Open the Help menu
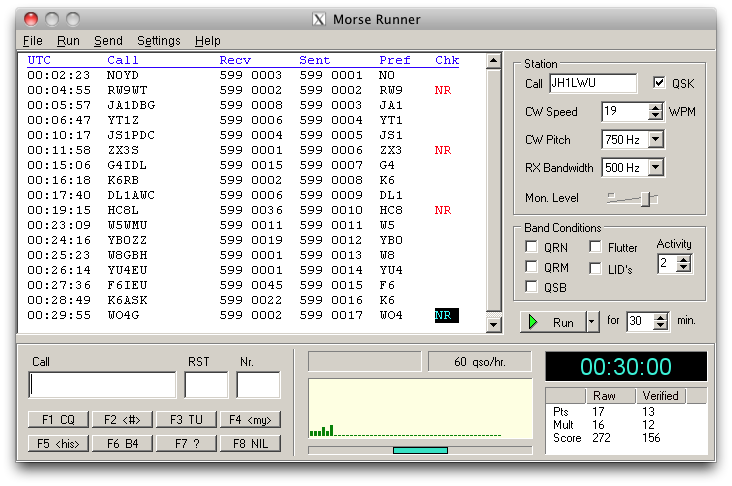Image resolution: width=732 pixels, height=486 pixels. pyautogui.click(x=207, y=41)
